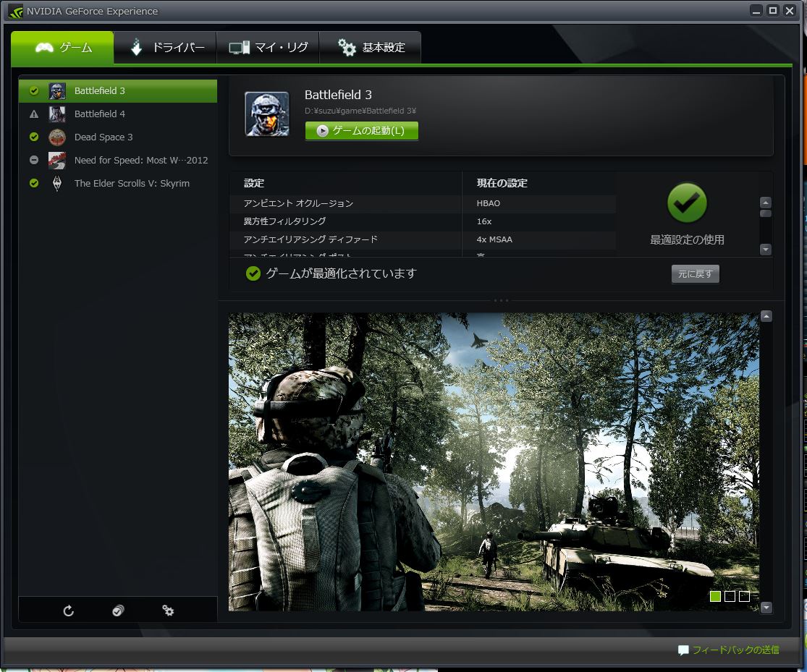807x672 pixels.
Task: Click the settings table scroll up arrow
Action: pos(766,203)
